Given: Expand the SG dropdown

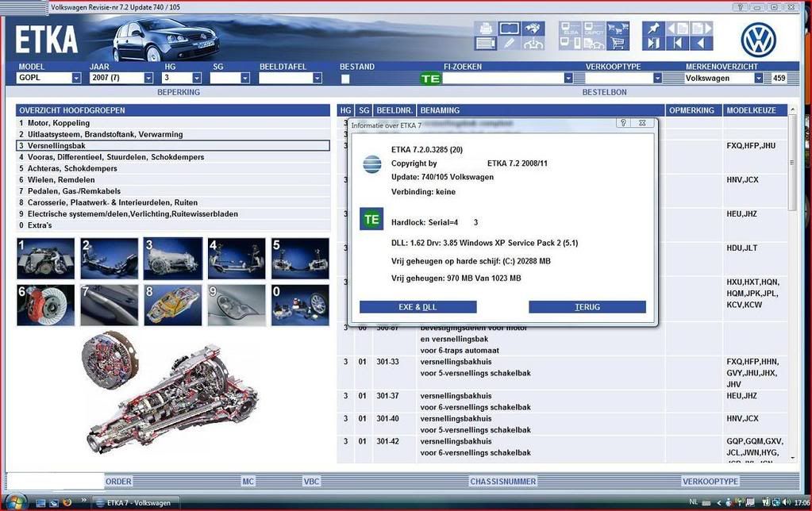Looking at the screenshot, I should point(245,79).
